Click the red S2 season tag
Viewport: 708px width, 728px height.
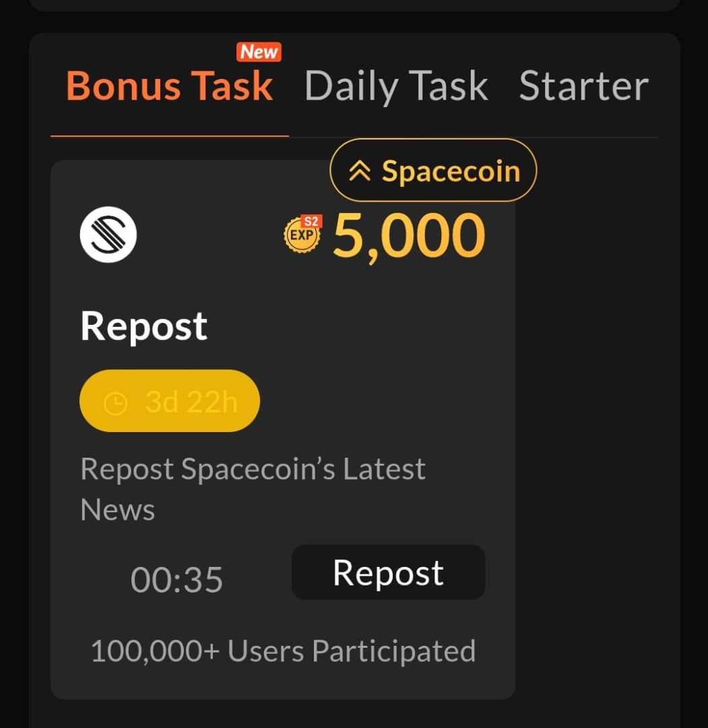click(x=311, y=220)
